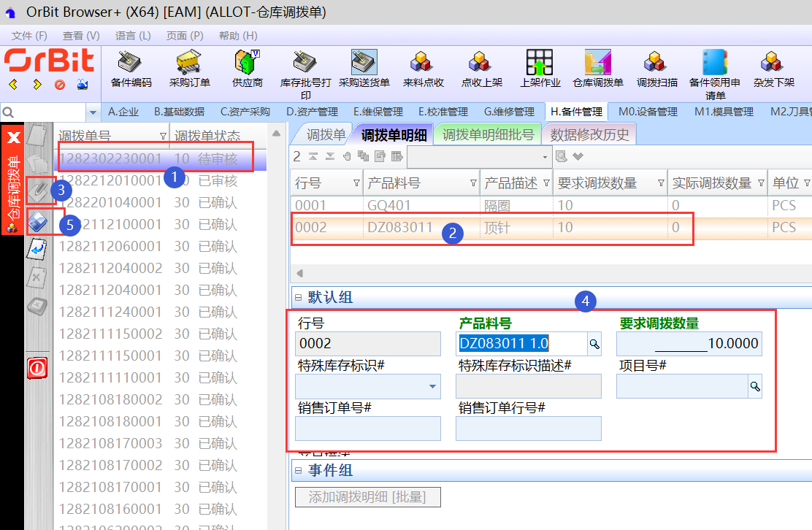The height and width of the screenshot is (530, 812).
Task: Open the 文件 (F) menu
Action: pos(29,36)
